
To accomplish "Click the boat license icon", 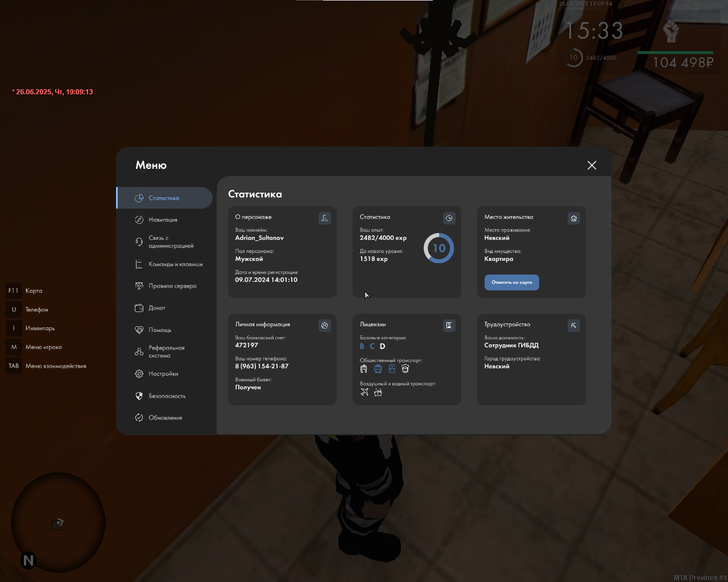I will [x=378, y=392].
